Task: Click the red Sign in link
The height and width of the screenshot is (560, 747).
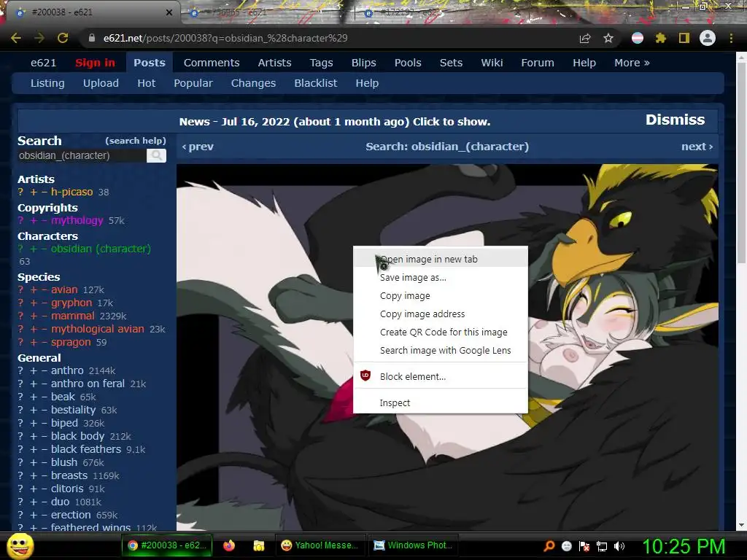Action: pos(95,63)
